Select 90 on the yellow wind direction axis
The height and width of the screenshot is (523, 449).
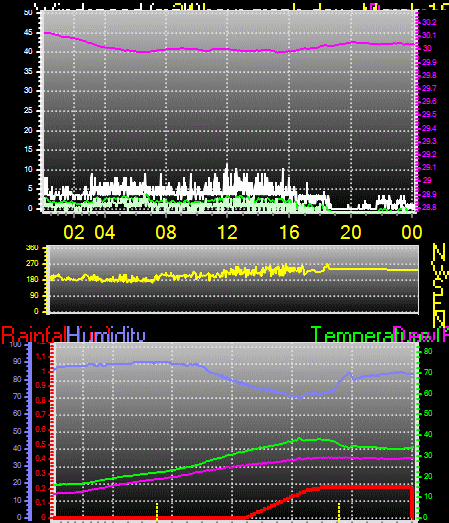(x=34, y=296)
